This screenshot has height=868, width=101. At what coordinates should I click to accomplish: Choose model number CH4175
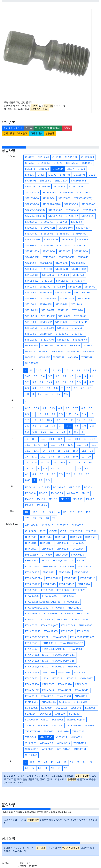point(30,157)
